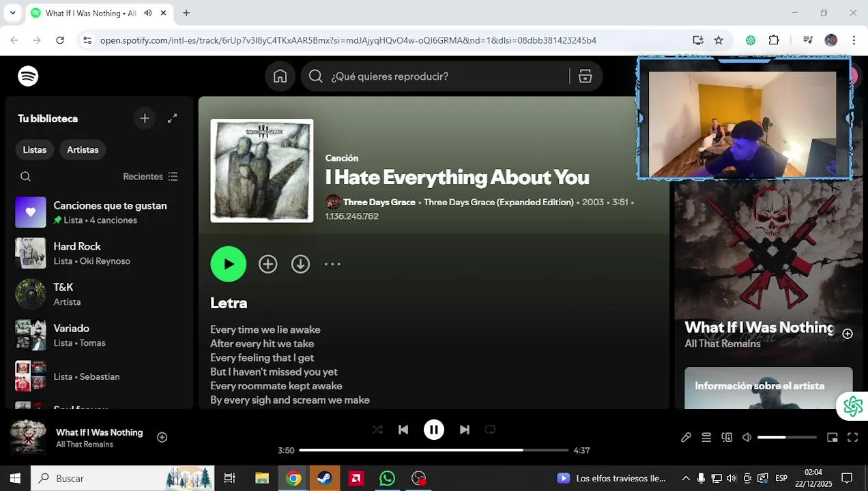Filter library by 'Artistas' chip
The image size is (868, 491).
[x=83, y=150]
